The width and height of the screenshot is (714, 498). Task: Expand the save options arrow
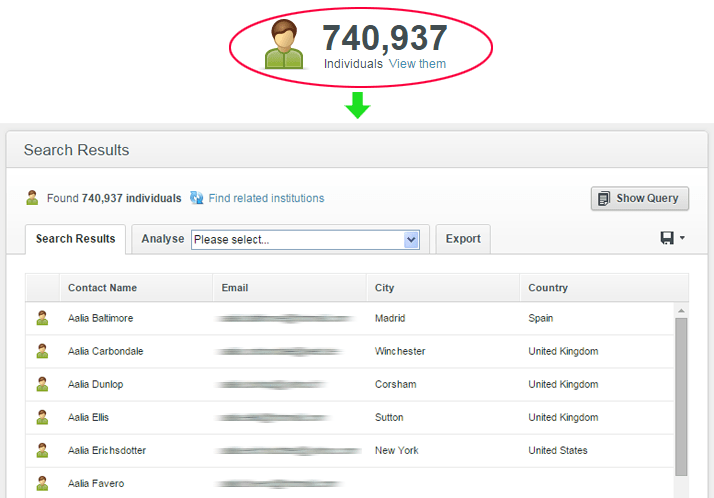[x=682, y=238]
